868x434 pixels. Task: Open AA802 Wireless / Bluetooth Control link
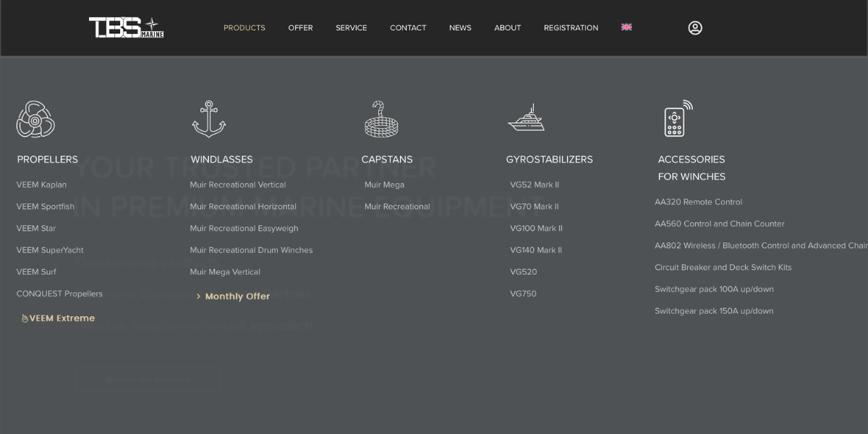point(761,245)
